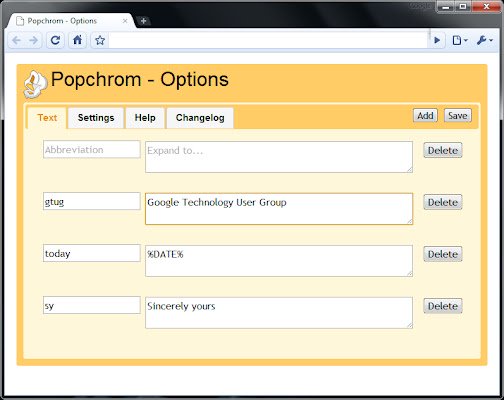Delete the empty Abbreviation row
Image resolution: width=504 pixels, height=400 pixels.
point(443,150)
